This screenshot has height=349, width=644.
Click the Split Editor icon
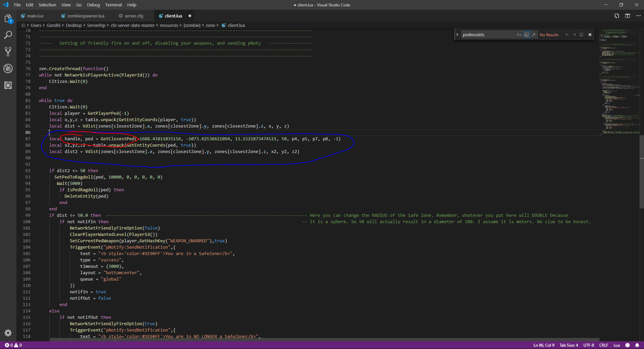point(628,16)
